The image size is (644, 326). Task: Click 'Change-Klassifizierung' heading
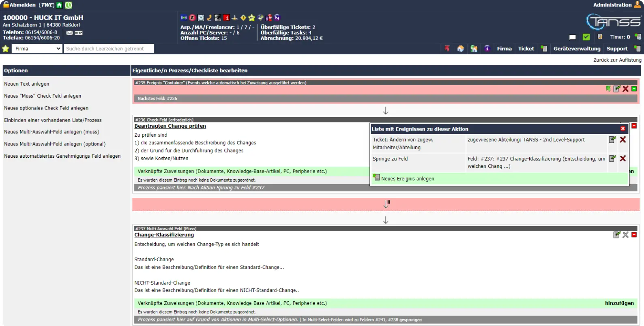click(x=164, y=235)
